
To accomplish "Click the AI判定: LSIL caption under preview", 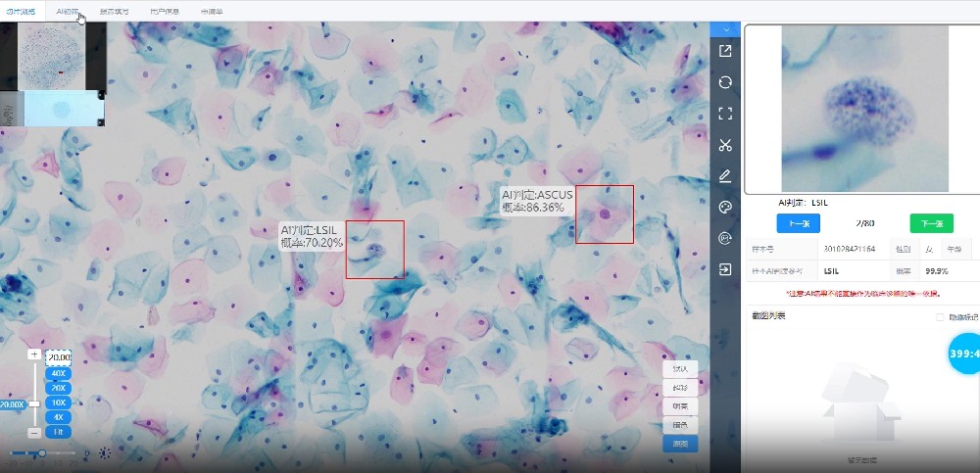I will [804, 203].
